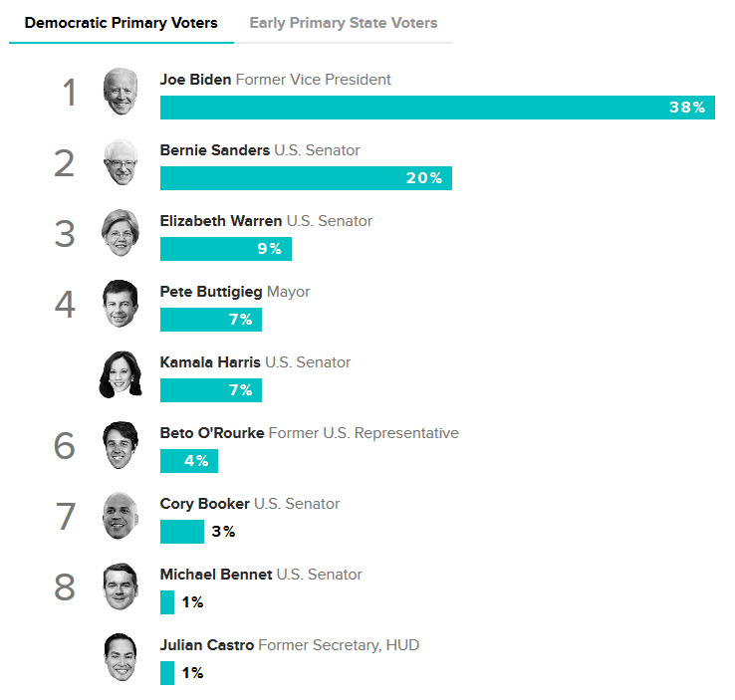This screenshot has width=735, height=700.
Task: Click Julian Castro's portrait photo
Action: pos(121,657)
